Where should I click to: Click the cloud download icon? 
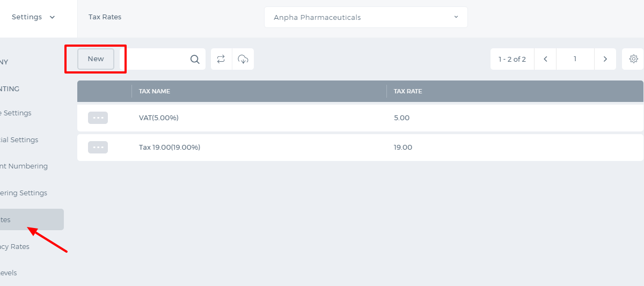coord(243,59)
